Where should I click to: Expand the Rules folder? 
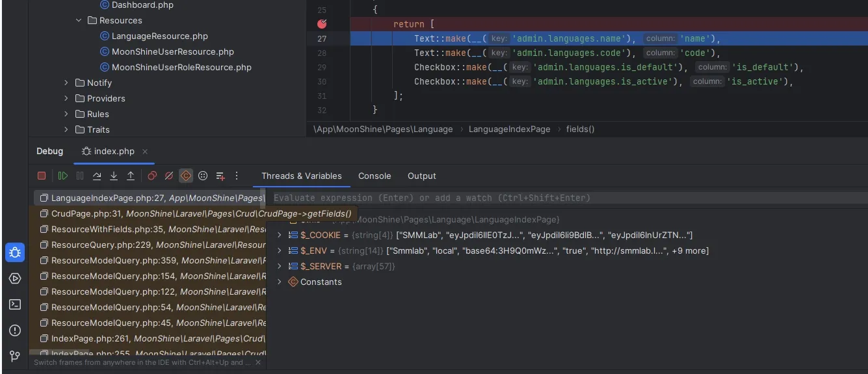click(x=66, y=114)
